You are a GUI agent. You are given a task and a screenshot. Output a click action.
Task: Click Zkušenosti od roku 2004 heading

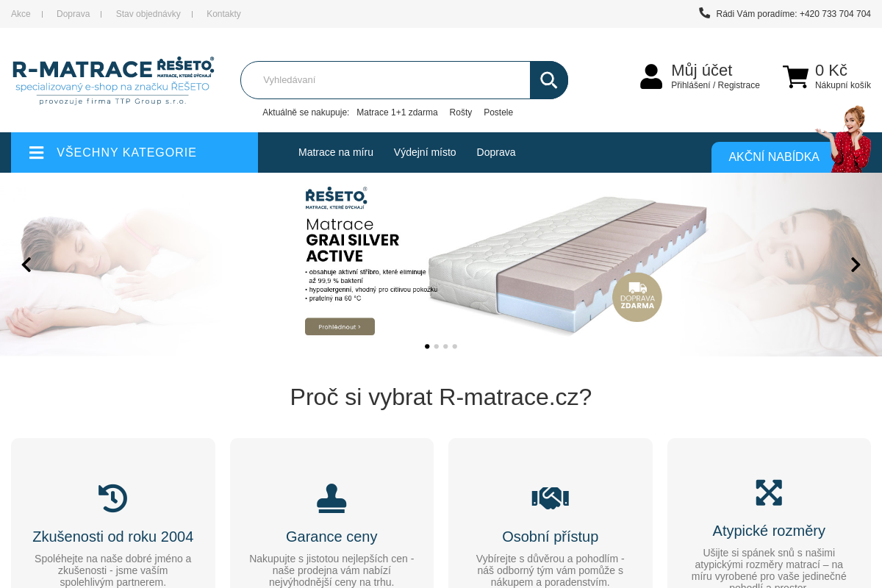[x=113, y=537]
